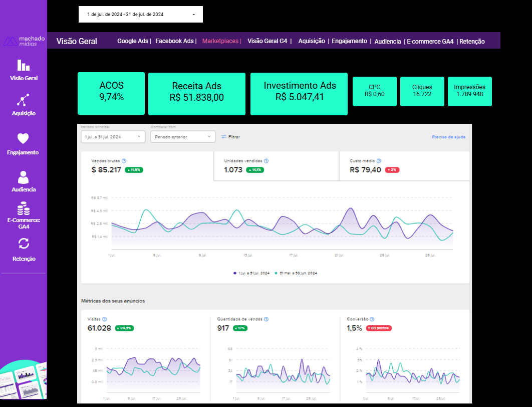Click the Visão Geral bar chart icon
Viewport: 532px width, 407px height.
point(24,65)
